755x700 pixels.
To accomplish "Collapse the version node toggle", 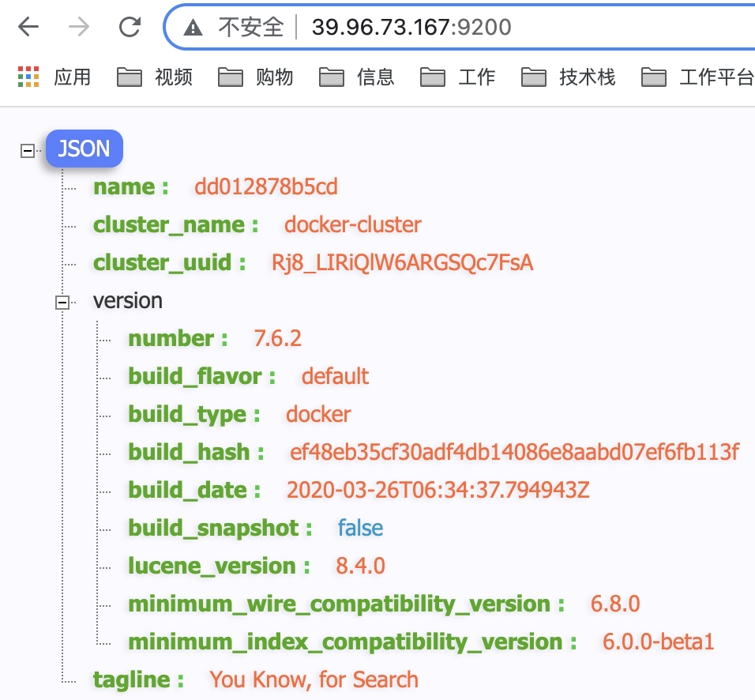I will pyautogui.click(x=62, y=301).
